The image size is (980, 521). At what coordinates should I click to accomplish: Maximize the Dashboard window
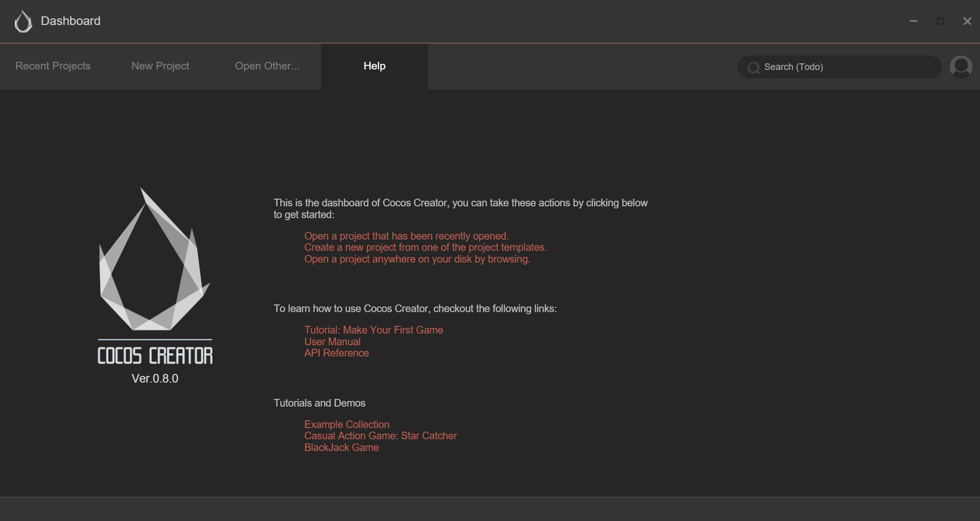pos(940,21)
